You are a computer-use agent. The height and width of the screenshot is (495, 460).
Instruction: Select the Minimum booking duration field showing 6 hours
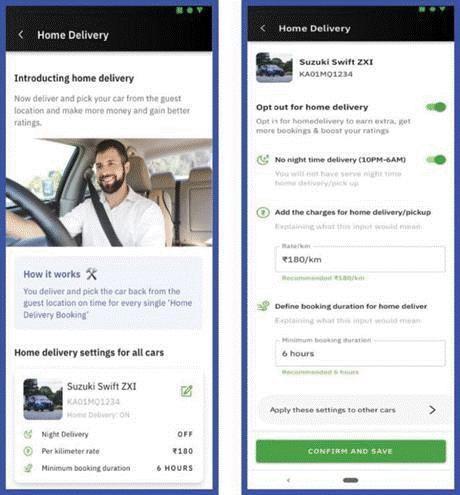click(360, 353)
